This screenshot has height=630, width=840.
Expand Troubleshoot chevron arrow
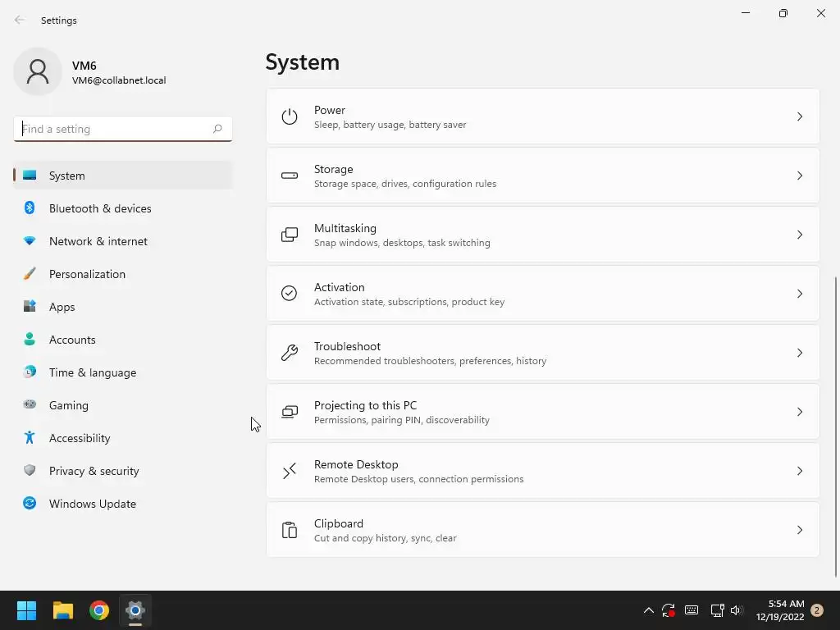800,353
